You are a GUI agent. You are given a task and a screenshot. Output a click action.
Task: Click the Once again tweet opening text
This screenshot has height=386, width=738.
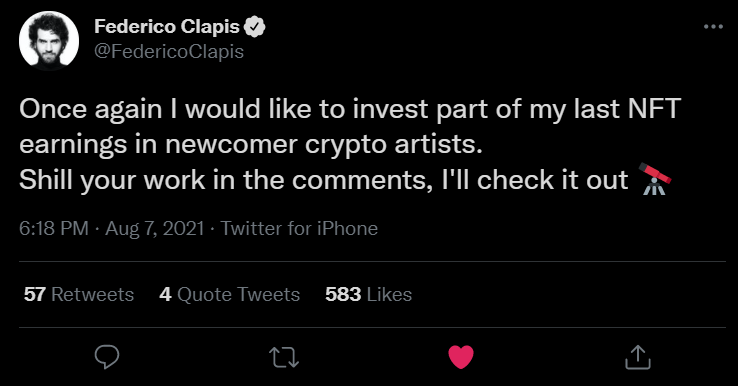tap(90, 109)
